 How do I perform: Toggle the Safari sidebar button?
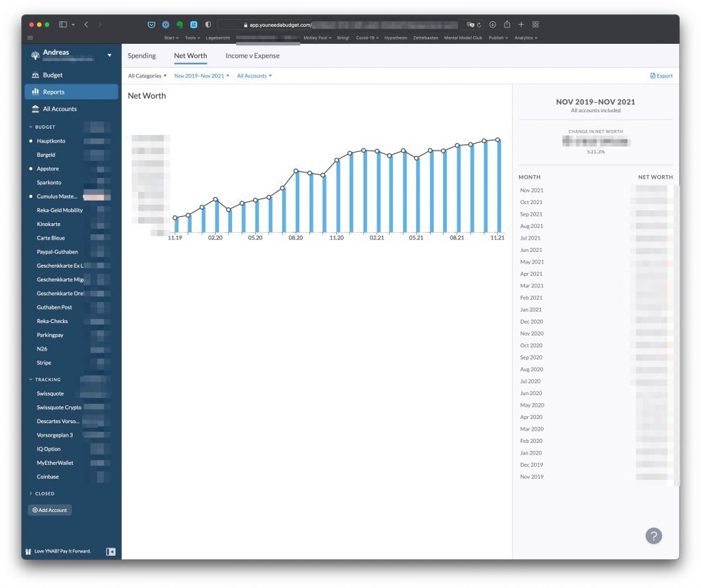coord(63,25)
